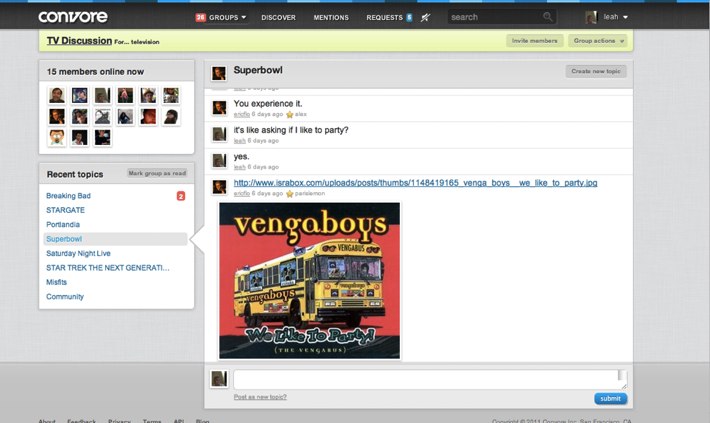Open Portlandia topic
The image size is (710, 423).
point(63,225)
